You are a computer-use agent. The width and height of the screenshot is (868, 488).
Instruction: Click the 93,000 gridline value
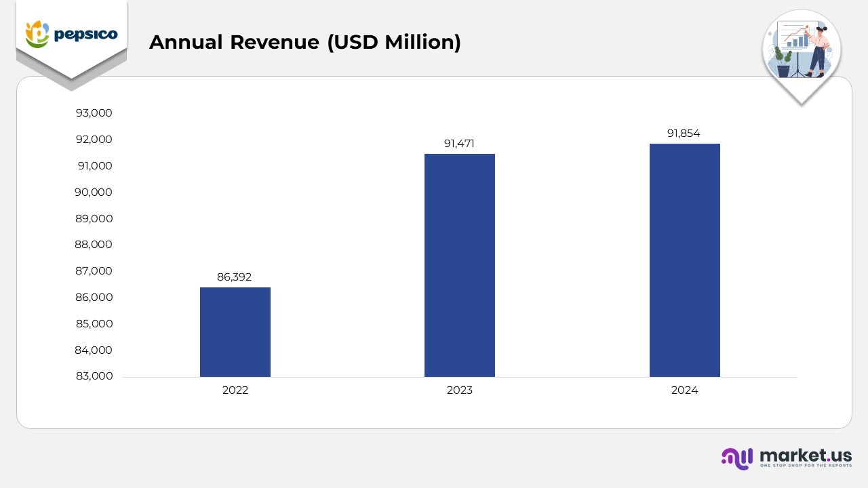click(94, 113)
